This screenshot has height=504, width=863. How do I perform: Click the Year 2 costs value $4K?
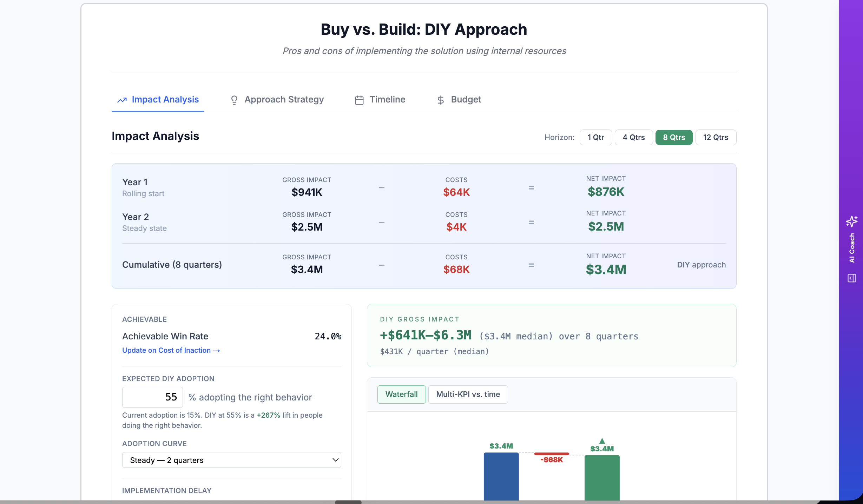(x=456, y=227)
